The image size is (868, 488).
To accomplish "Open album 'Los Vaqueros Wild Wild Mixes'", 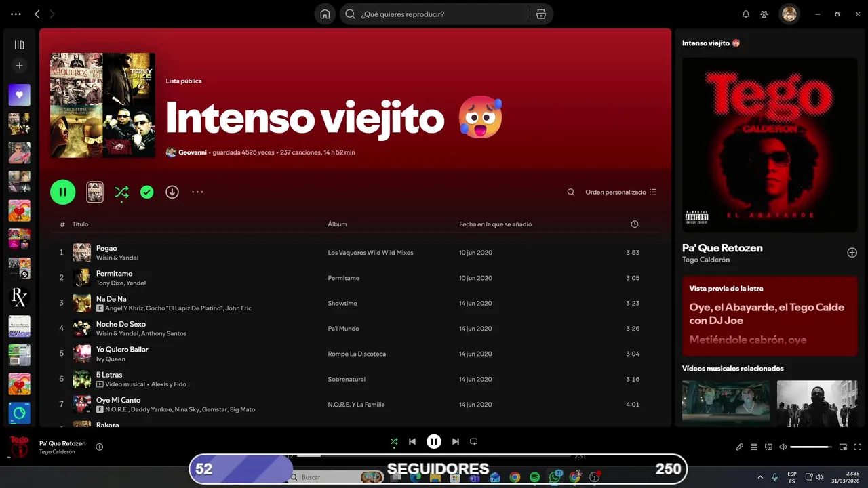I will point(370,253).
